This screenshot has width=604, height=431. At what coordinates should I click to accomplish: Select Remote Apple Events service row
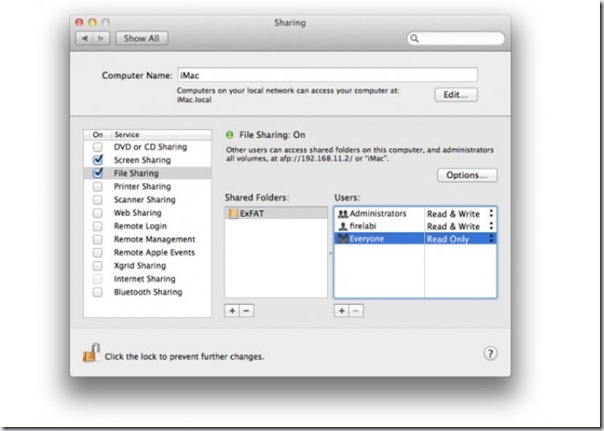[x=148, y=252]
